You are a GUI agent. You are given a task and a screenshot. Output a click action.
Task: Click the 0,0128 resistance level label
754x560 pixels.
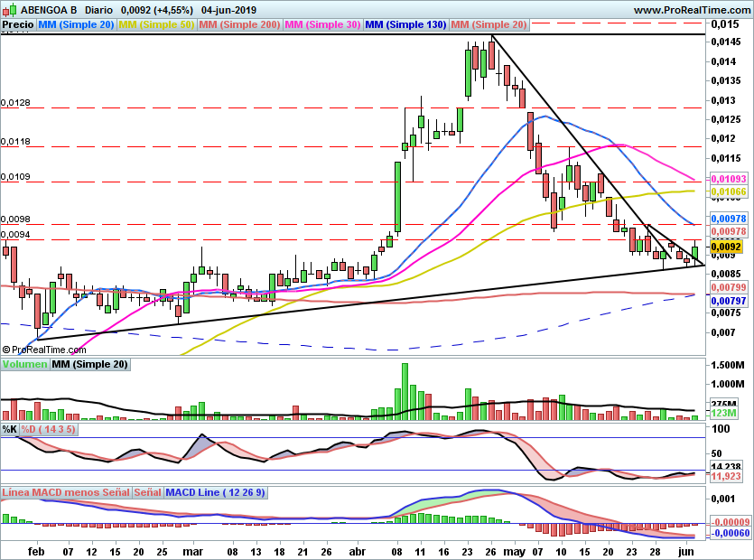coord(15,102)
